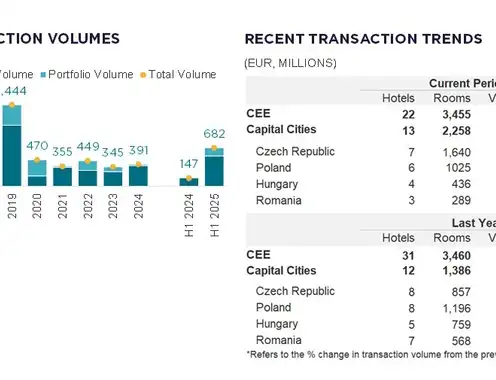Click Poland label in Current Period
The height and width of the screenshot is (380, 496).
(x=274, y=168)
